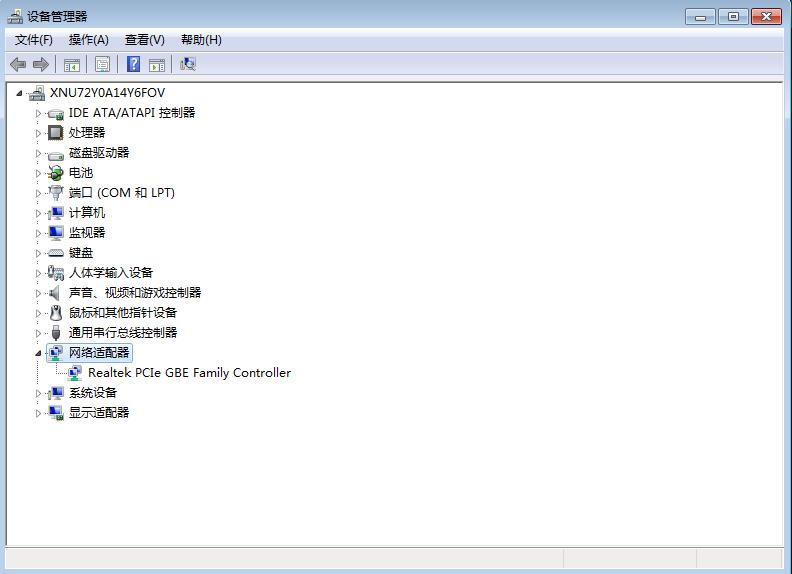Select the 监视器 label
The width and height of the screenshot is (792, 574).
[87, 233]
